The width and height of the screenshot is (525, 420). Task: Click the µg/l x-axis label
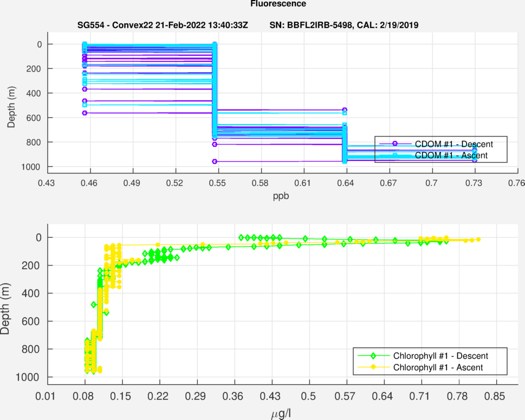(281, 413)
